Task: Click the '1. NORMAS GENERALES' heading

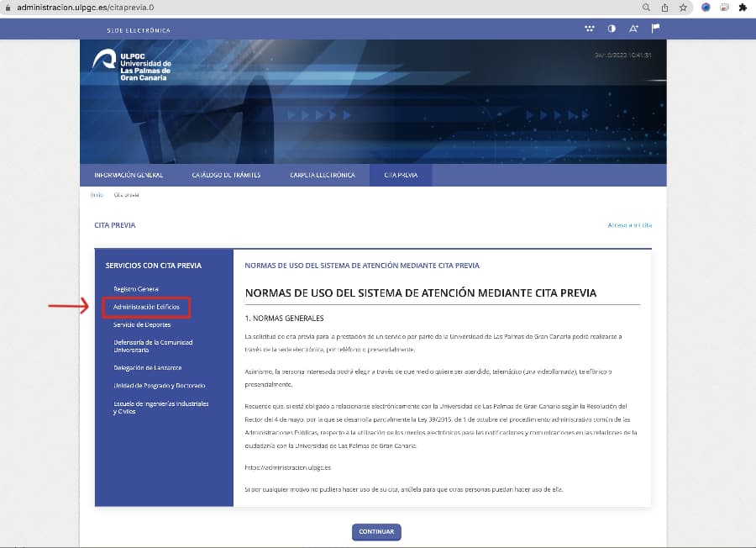Action: point(285,319)
